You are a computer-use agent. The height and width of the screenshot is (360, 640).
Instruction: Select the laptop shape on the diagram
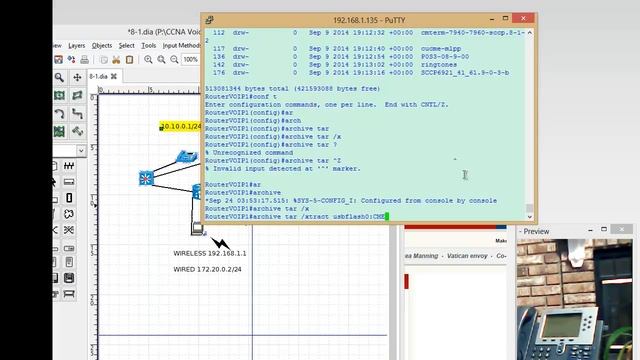(x=197, y=229)
